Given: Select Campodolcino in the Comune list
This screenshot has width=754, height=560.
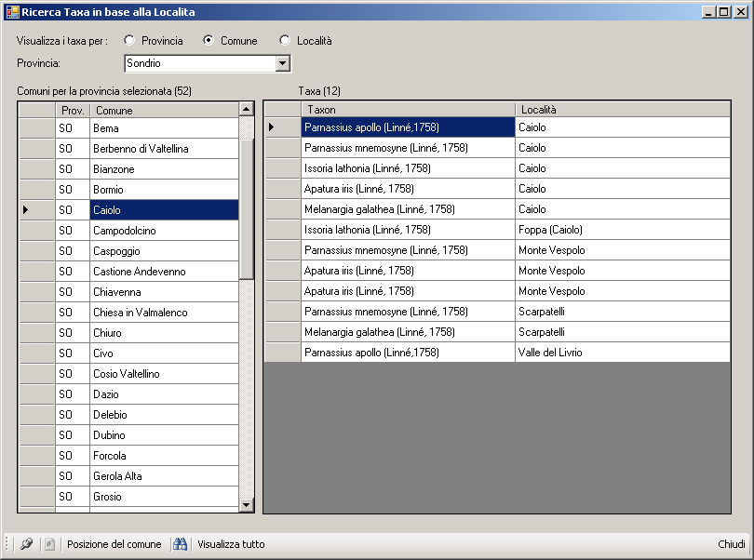Looking at the screenshot, I should tap(164, 231).
